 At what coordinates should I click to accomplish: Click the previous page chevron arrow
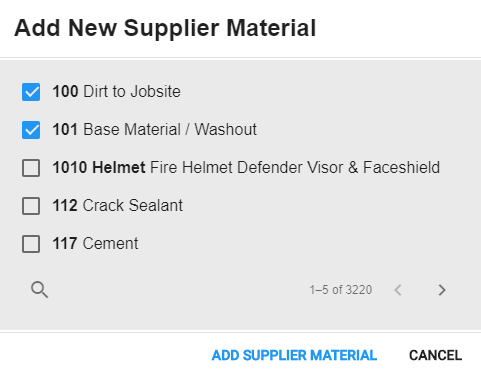pos(398,290)
